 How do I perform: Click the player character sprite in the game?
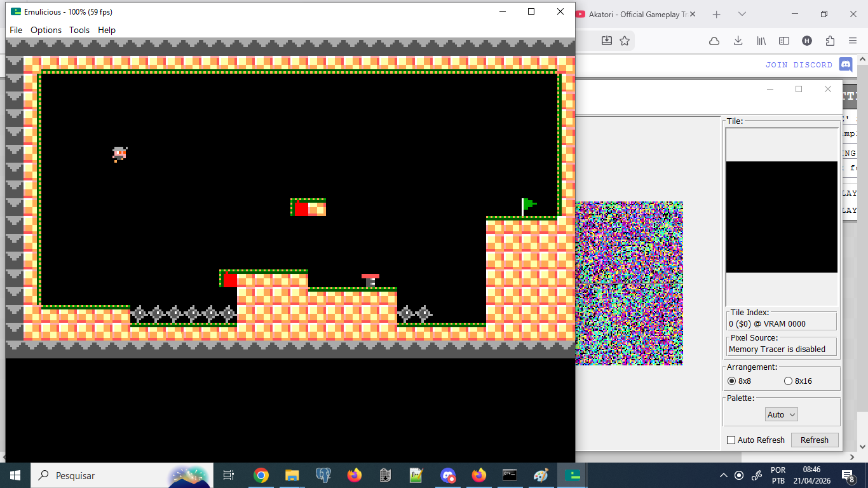(119, 154)
